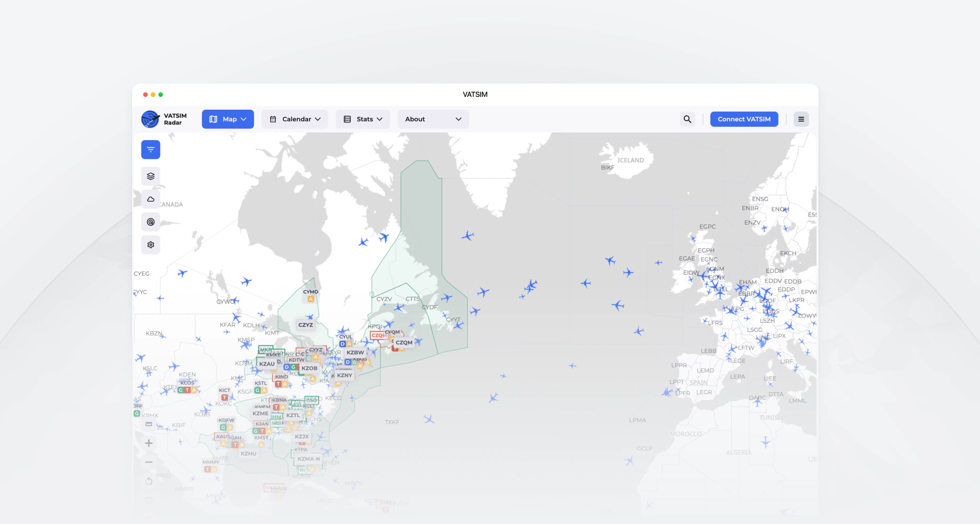
Task: Select the CZYZ sector label
Action: pos(306,325)
